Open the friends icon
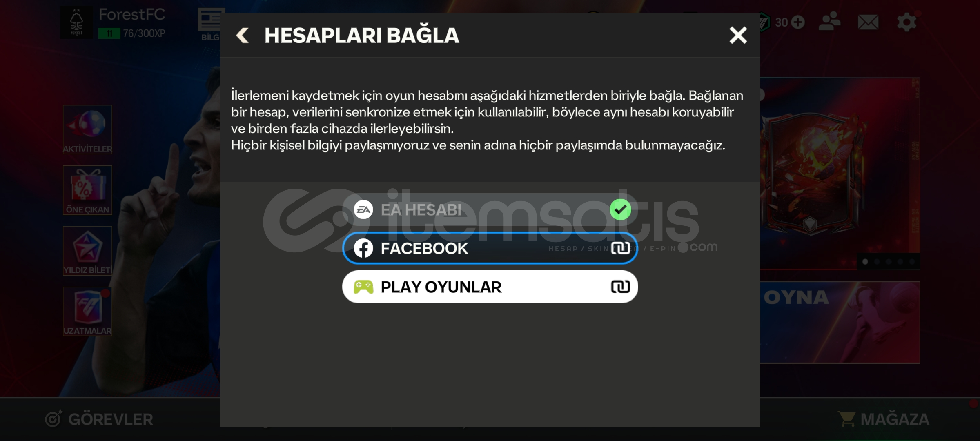 [829, 21]
